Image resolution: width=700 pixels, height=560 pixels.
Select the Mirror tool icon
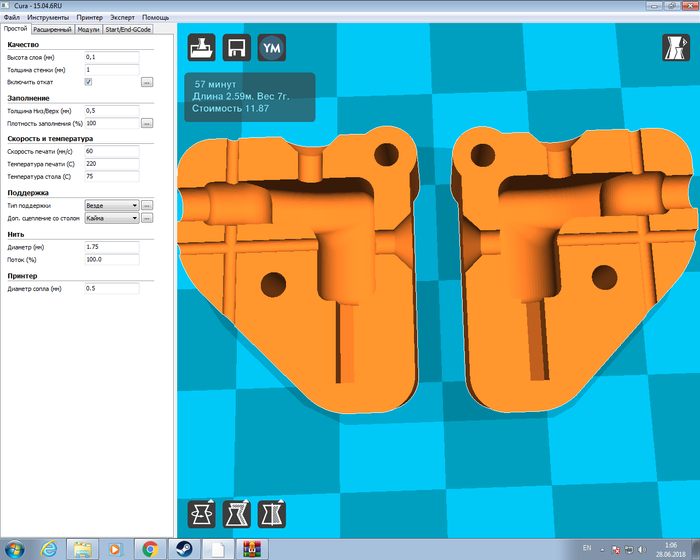tap(271, 514)
